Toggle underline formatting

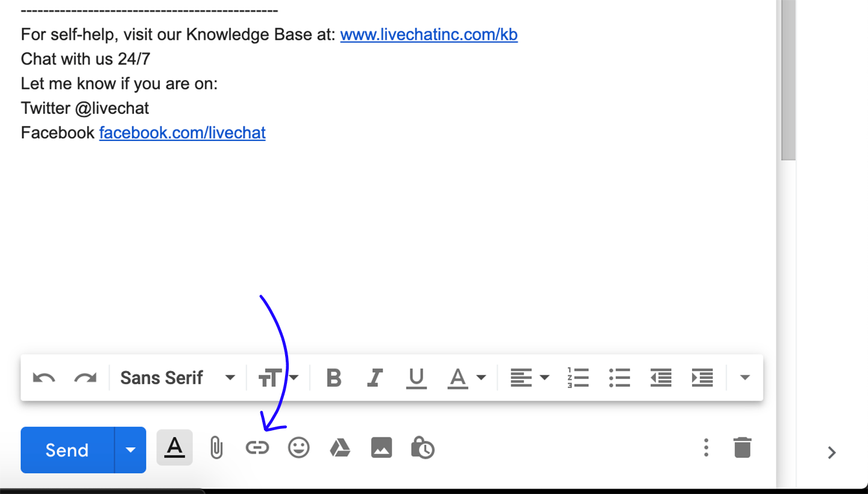click(416, 378)
